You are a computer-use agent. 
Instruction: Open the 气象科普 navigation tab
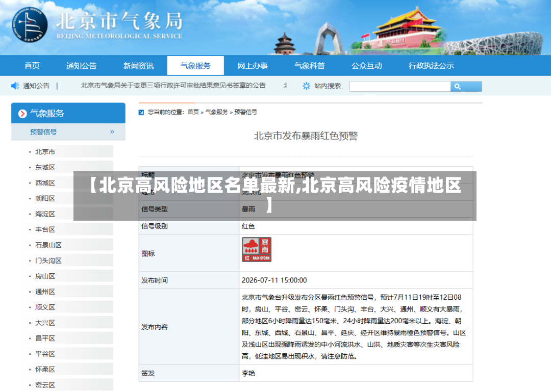pyautogui.click(x=310, y=66)
